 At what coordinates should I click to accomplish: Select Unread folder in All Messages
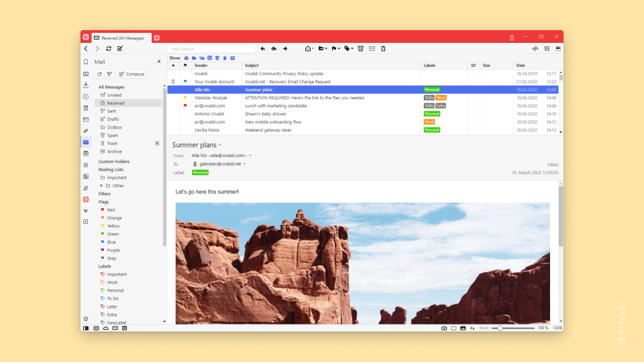click(114, 95)
